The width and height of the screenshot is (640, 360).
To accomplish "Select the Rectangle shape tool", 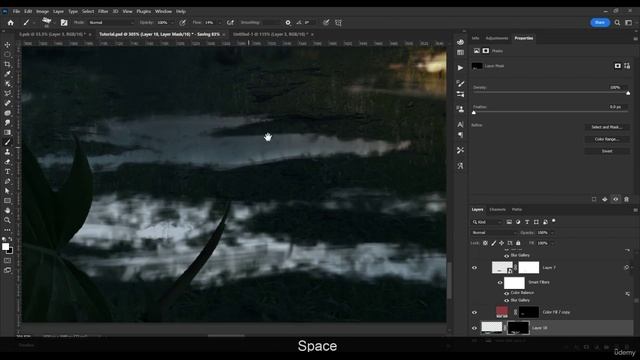I will (7, 201).
